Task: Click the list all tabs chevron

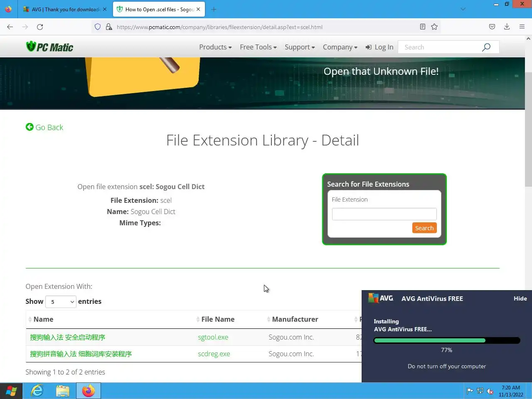Action: click(x=463, y=9)
